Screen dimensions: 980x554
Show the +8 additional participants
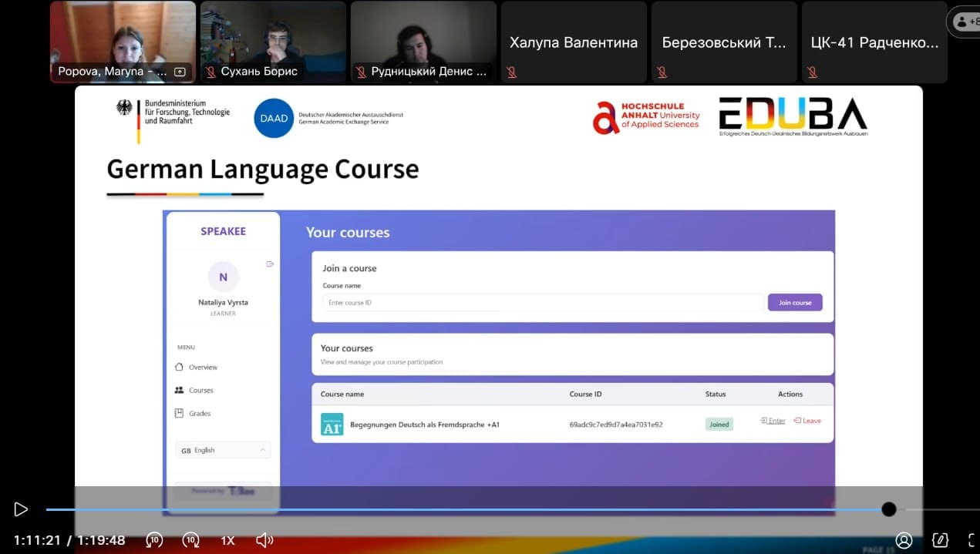pos(967,22)
